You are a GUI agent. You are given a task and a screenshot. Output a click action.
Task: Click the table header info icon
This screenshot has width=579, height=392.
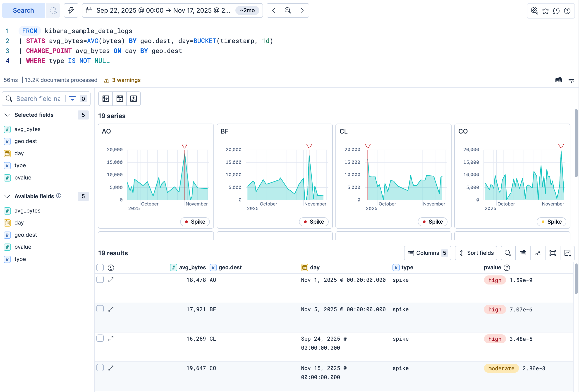pos(111,268)
